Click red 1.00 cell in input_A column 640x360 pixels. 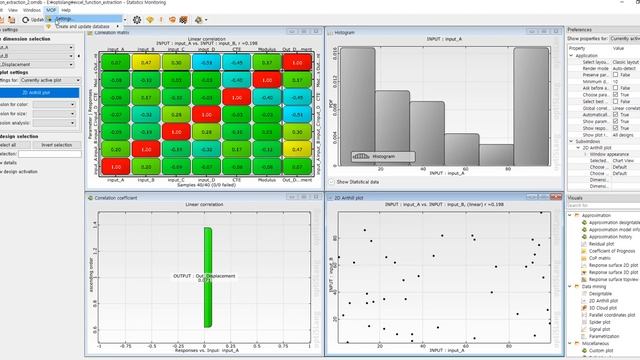tap(116, 167)
